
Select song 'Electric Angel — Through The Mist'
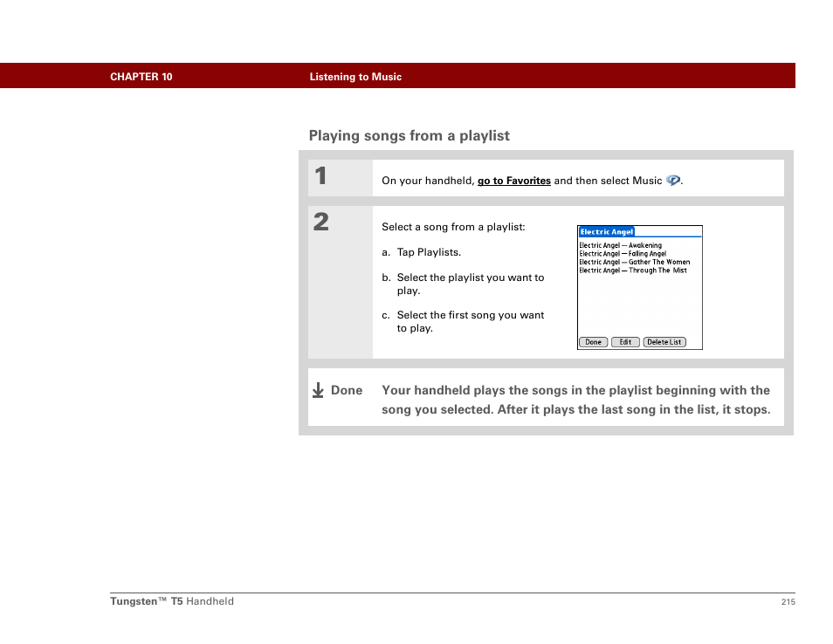tap(633, 271)
